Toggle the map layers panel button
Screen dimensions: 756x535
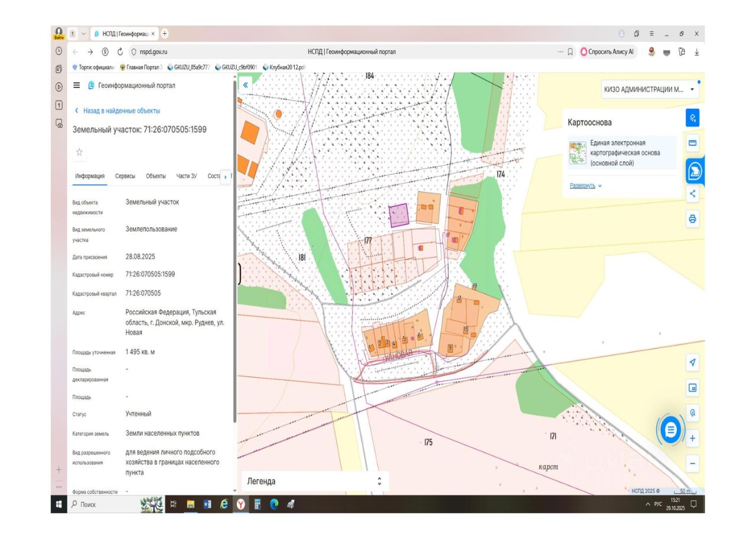click(693, 170)
